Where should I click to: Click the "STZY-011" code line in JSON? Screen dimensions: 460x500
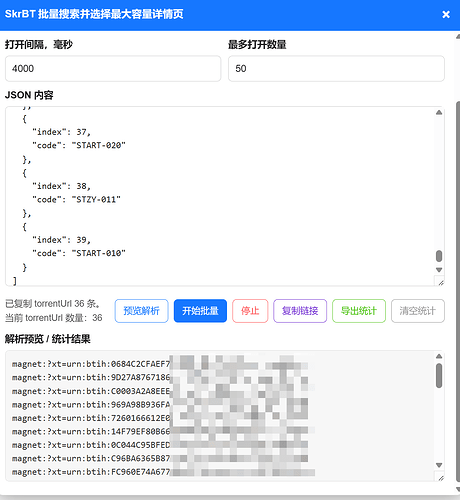pos(76,199)
